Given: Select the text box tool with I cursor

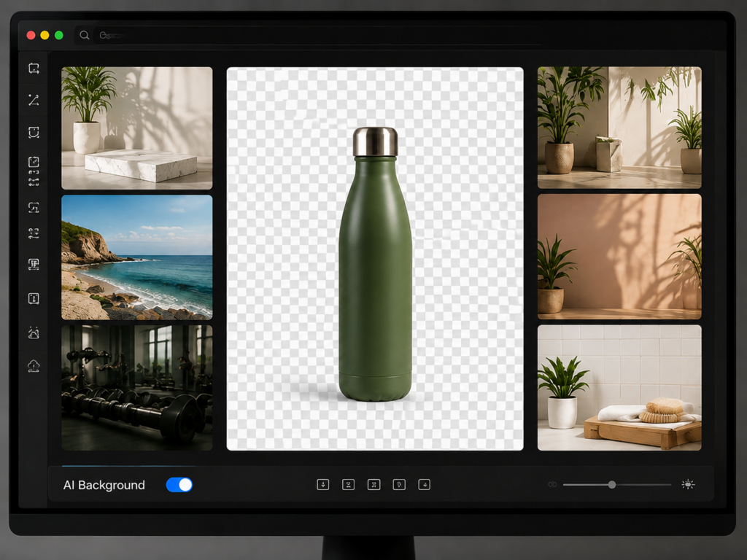Looking at the screenshot, I should click(x=34, y=298).
